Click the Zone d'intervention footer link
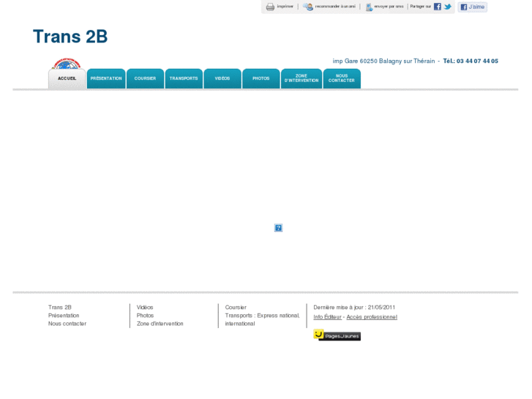The image size is (532, 399). point(160,324)
